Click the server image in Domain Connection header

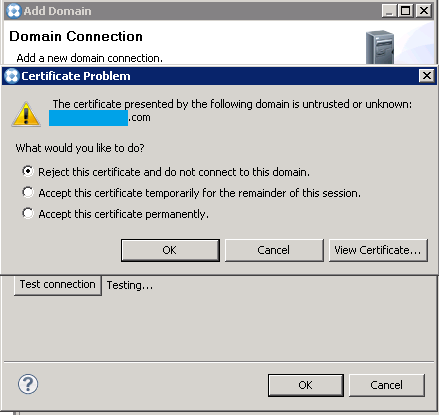tap(380, 47)
